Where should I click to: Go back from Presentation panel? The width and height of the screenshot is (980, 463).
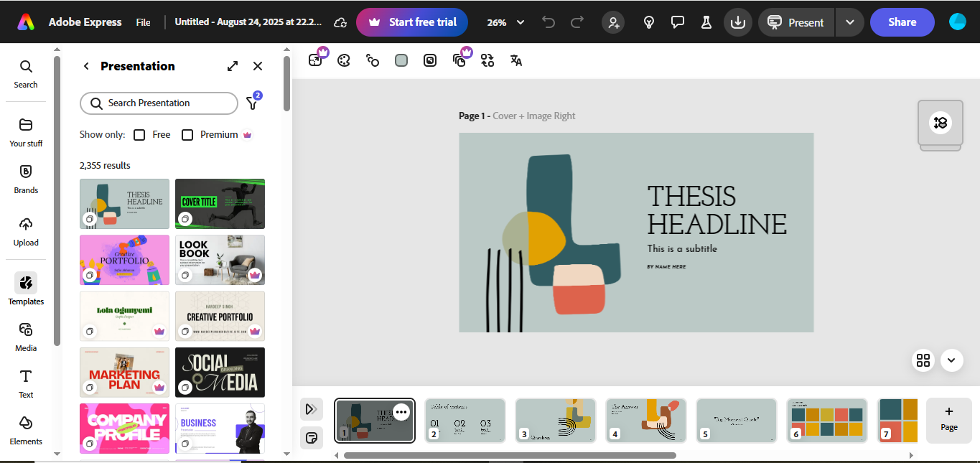pos(85,66)
